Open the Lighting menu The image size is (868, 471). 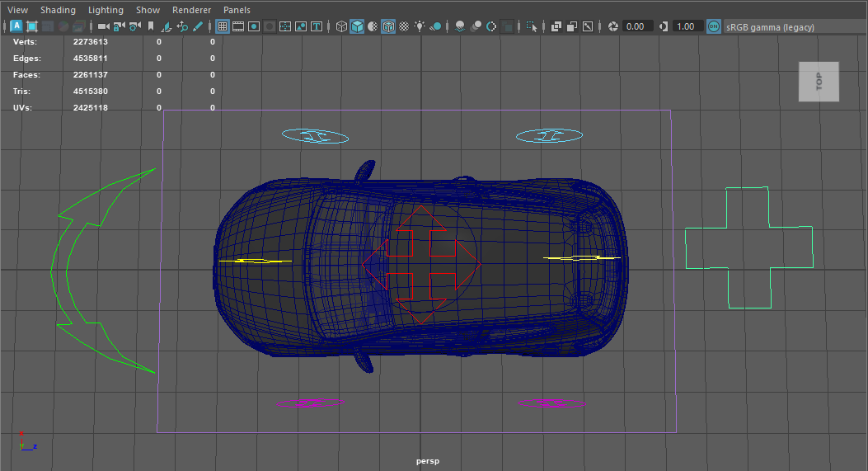point(106,10)
